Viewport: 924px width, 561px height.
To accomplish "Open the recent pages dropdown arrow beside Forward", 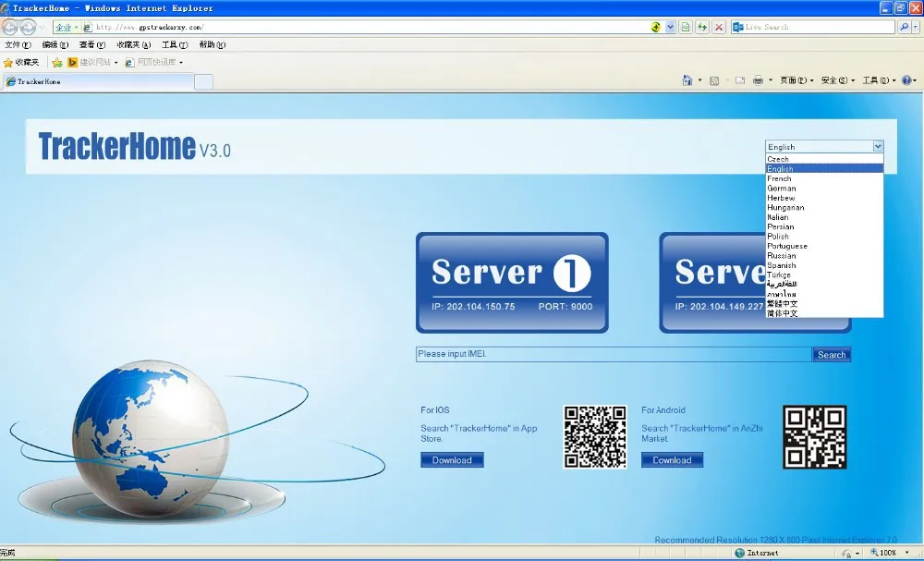I will [x=42, y=28].
